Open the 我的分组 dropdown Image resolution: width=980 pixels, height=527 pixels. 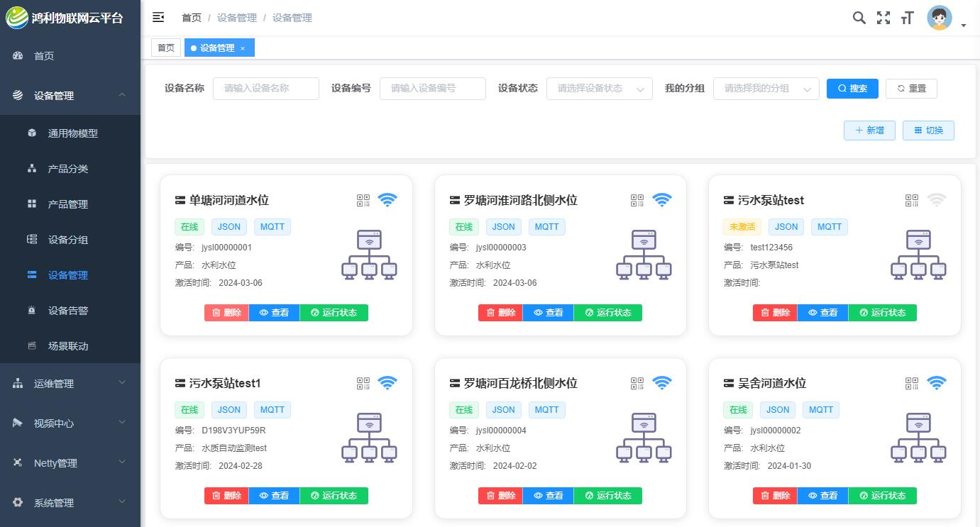coord(766,89)
